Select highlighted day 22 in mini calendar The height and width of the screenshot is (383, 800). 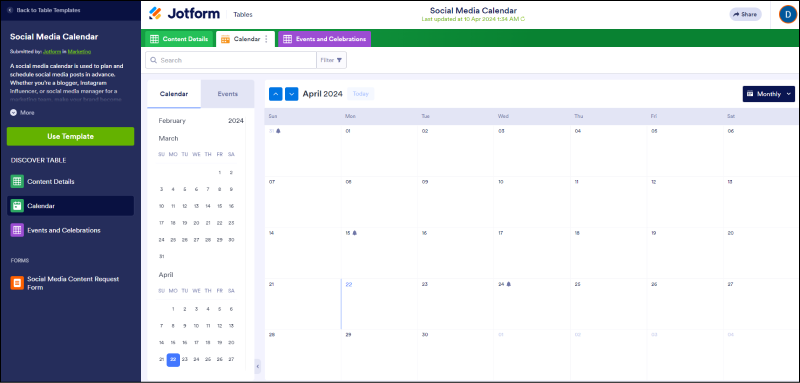[x=173, y=360]
